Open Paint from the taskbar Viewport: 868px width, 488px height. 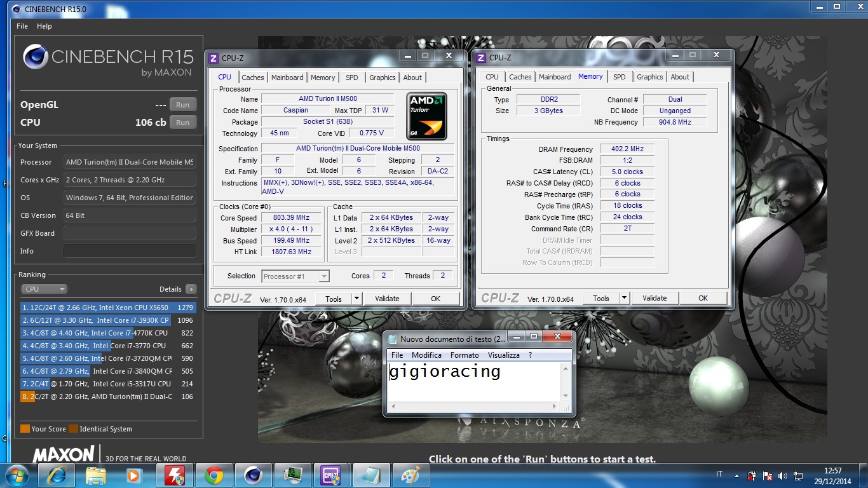point(410,475)
